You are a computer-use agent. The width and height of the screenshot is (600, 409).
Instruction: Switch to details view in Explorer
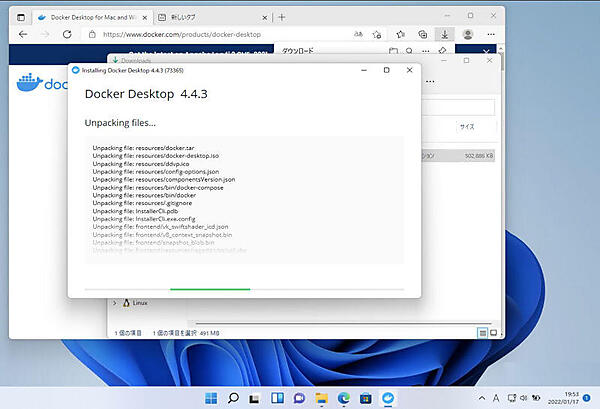point(482,332)
